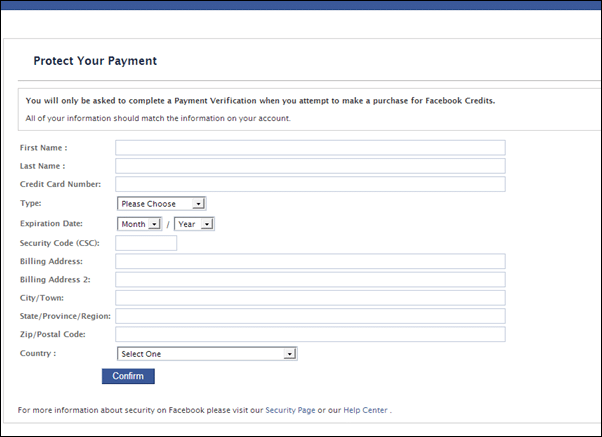Click the 'Zip/Postal Code:' label
The width and height of the screenshot is (602, 437).
coord(53,334)
